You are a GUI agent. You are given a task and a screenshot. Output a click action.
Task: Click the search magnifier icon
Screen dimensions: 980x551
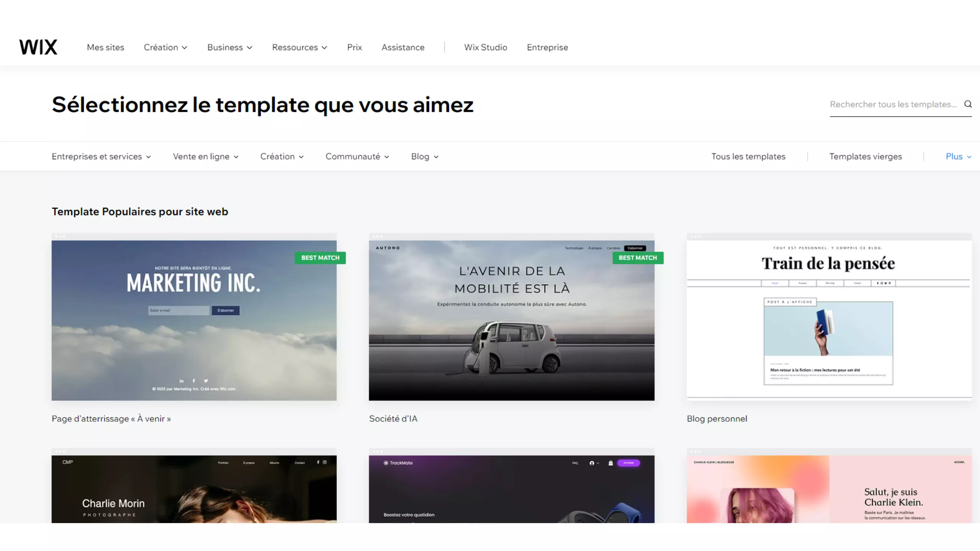point(968,104)
